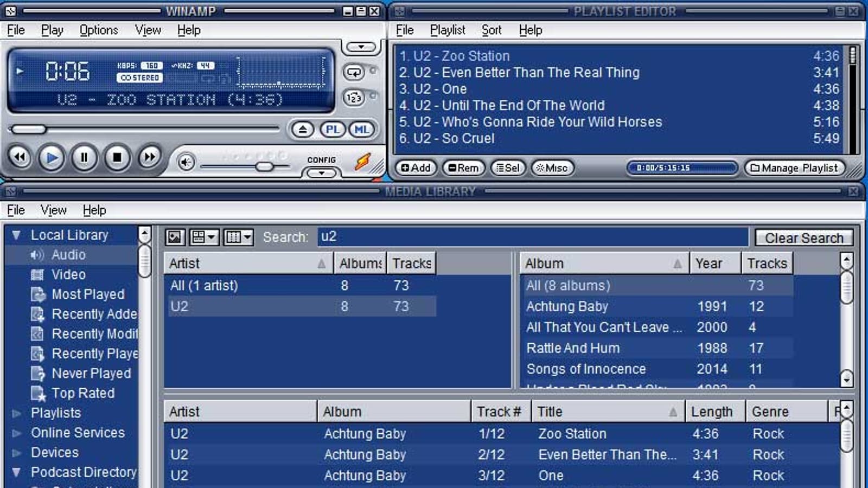Click the Winamp lightning bolt icon
Image resolution: width=868 pixels, height=488 pixels.
(x=362, y=161)
